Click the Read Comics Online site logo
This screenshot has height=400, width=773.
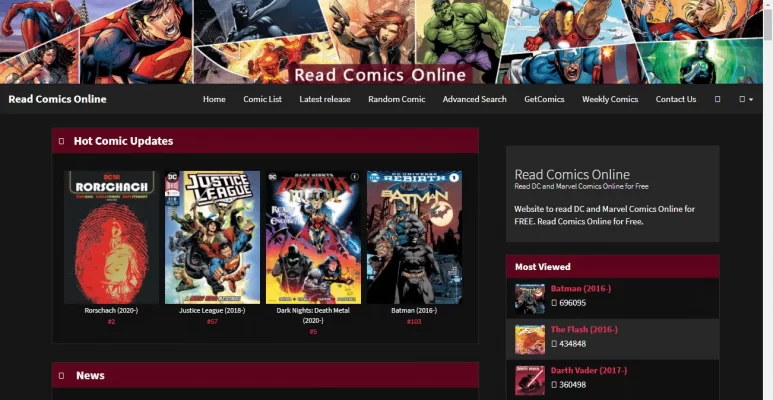[57, 99]
